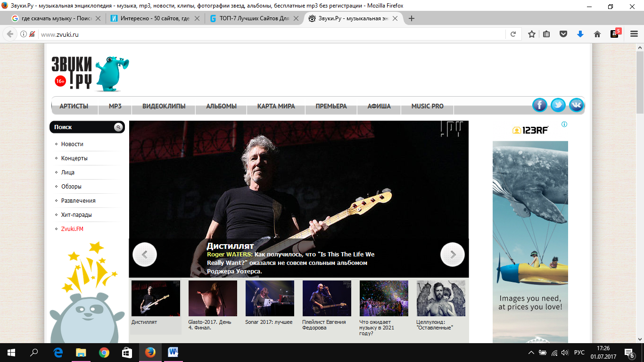Open the red Zvuki.FM link
Viewport: 644px width, 362px height.
click(x=72, y=229)
